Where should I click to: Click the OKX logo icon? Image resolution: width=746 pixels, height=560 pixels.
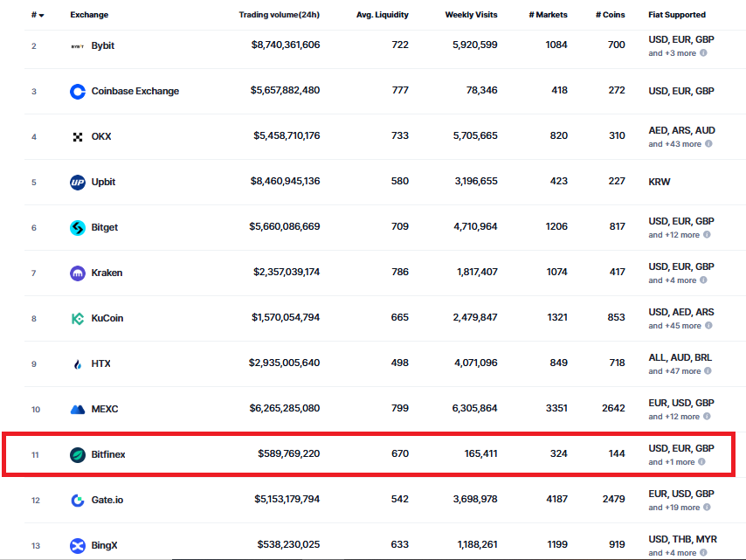point(78,137)
